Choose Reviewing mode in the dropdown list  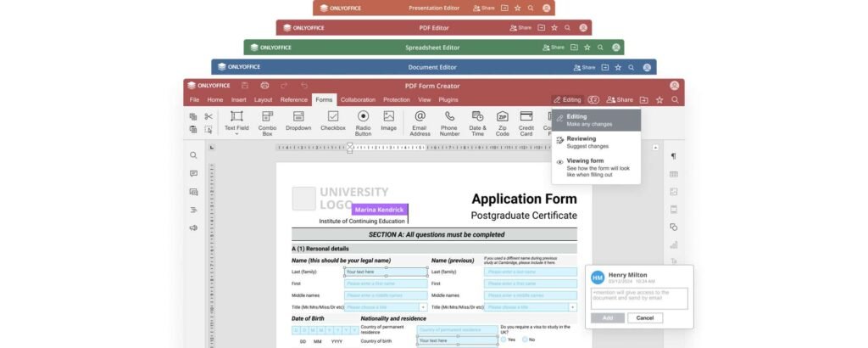(596, 143)
